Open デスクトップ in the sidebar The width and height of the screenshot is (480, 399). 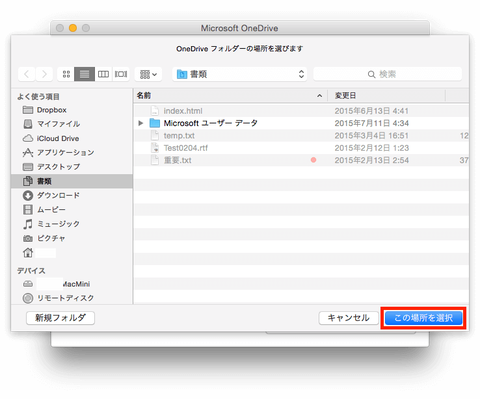[x=72, y=167]
